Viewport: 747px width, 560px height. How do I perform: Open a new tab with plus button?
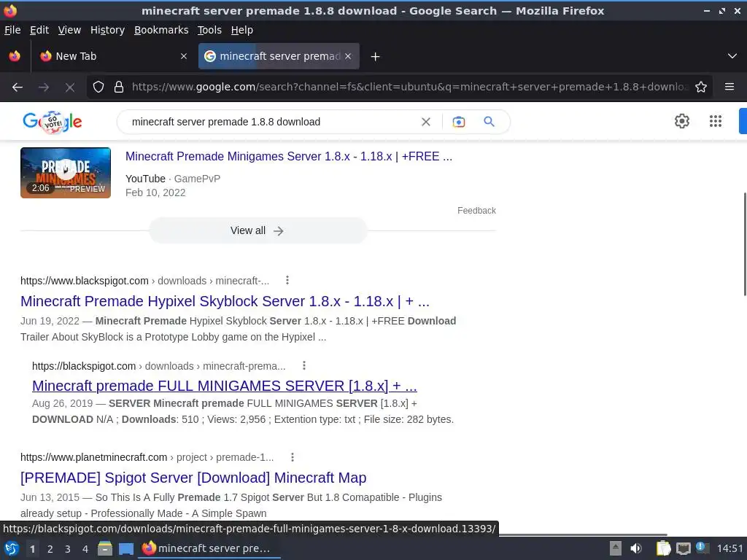coord(376,57)
